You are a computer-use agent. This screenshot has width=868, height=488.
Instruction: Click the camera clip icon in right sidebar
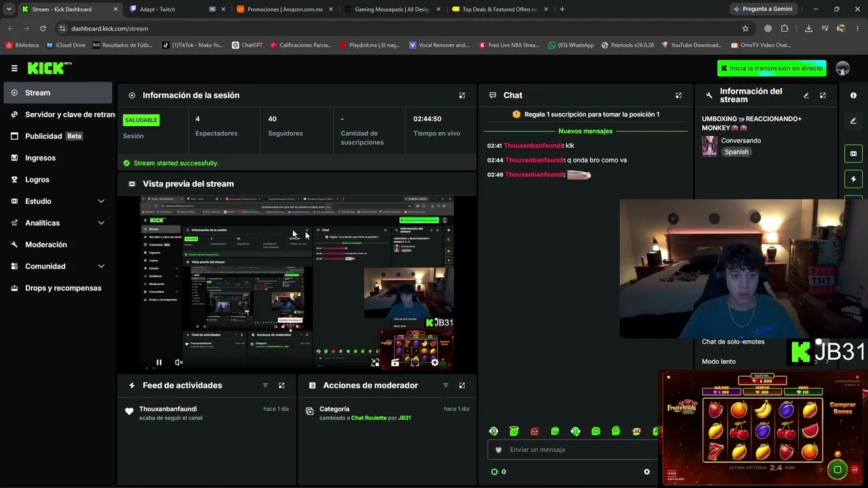click(x=853, y=154)
